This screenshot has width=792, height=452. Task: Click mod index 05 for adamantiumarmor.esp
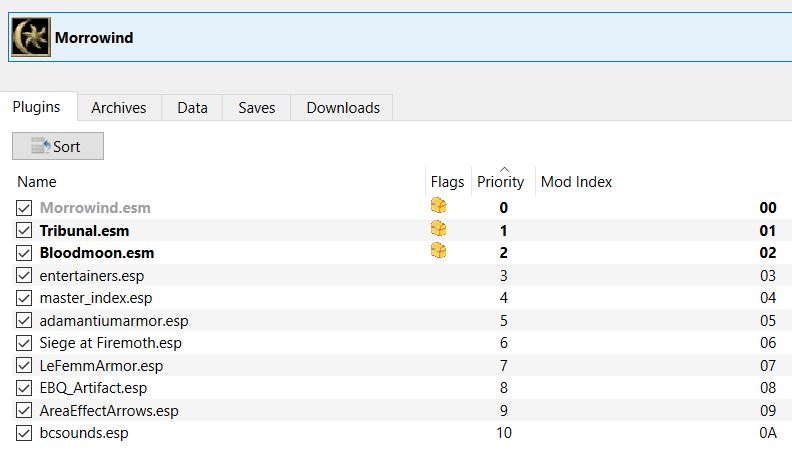[768, 321]
